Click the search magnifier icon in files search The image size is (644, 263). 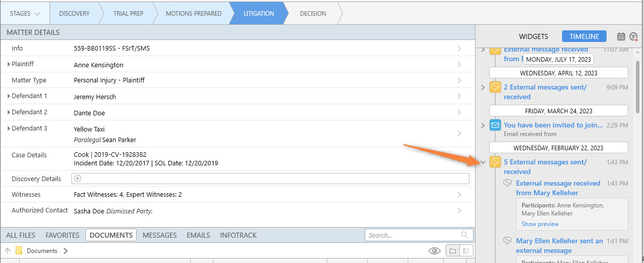pyautogui.click(x=464, y=235)
